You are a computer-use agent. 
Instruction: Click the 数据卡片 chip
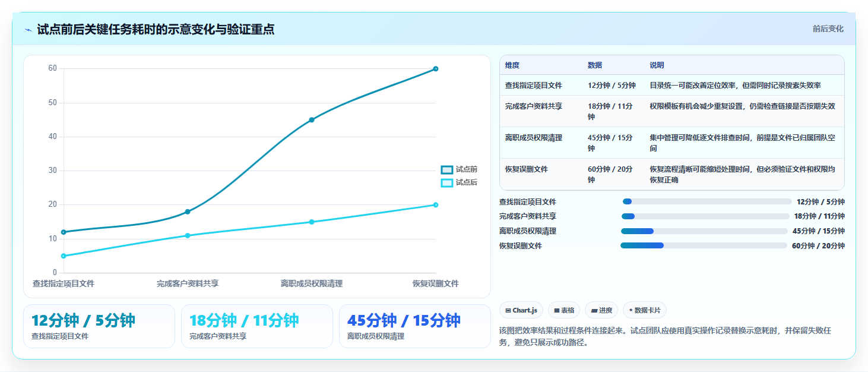pyautogui.click(x=645, y=310)
